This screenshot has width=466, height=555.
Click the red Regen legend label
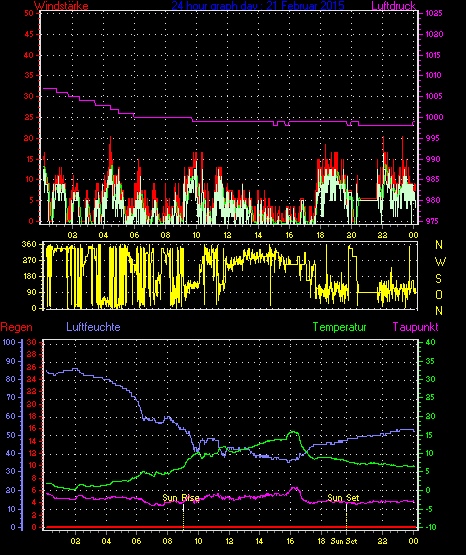tap(16, 327)
